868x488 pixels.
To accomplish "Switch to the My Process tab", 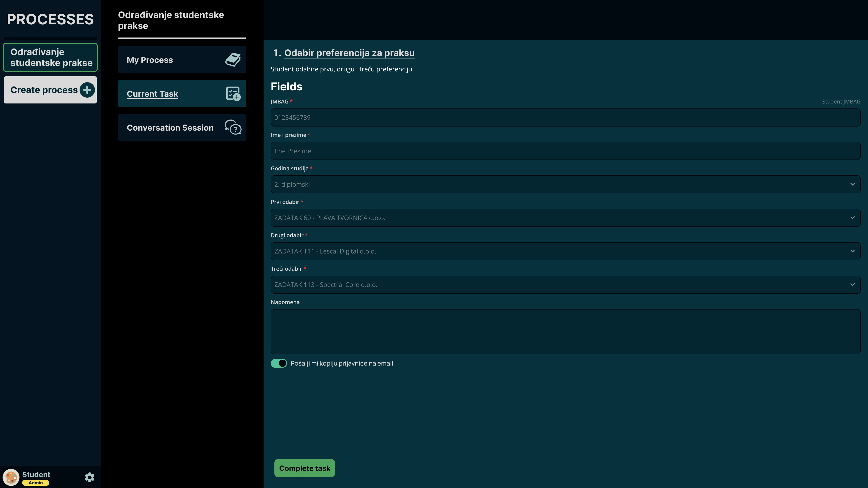I will coord(150,60).
